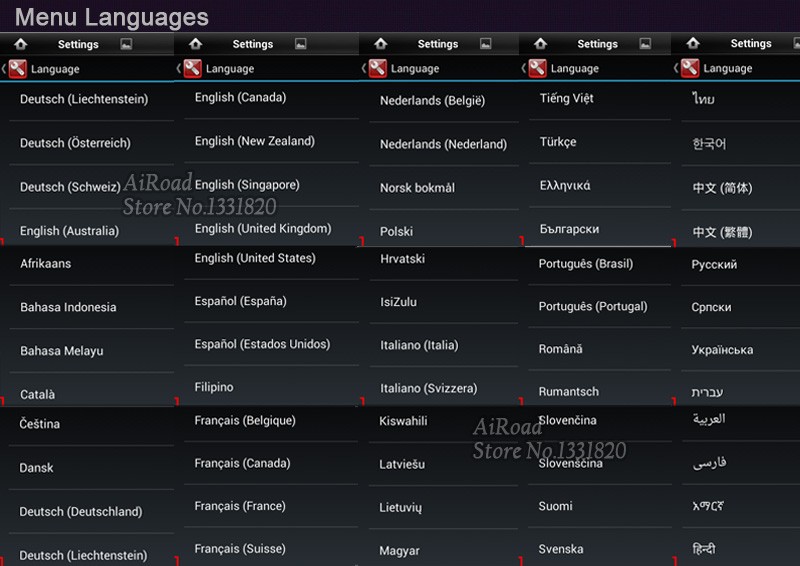
Task: Tap the home icon above the Tiếng Việt list
Action: (540, 44)
